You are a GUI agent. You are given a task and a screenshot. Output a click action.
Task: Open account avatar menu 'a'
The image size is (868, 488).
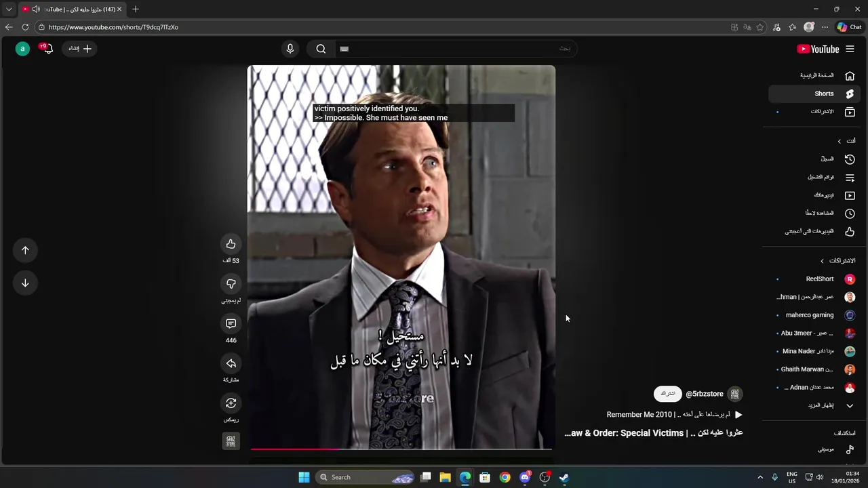tap(22, 49)
